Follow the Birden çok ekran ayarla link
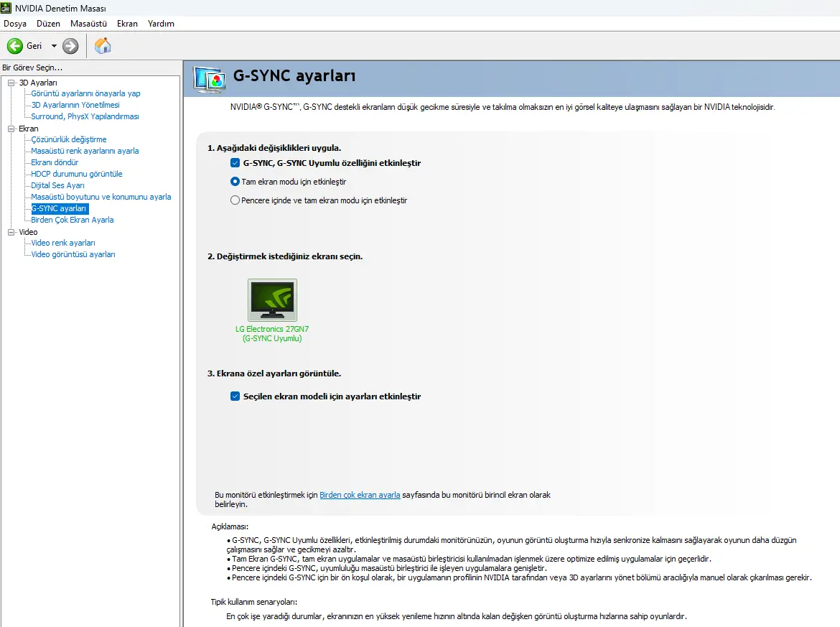 (360, 495)
